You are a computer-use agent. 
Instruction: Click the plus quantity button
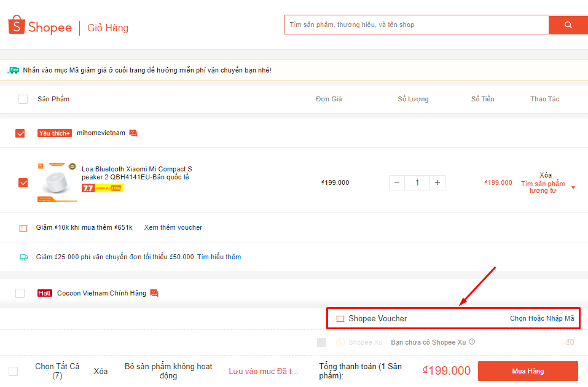437,182
